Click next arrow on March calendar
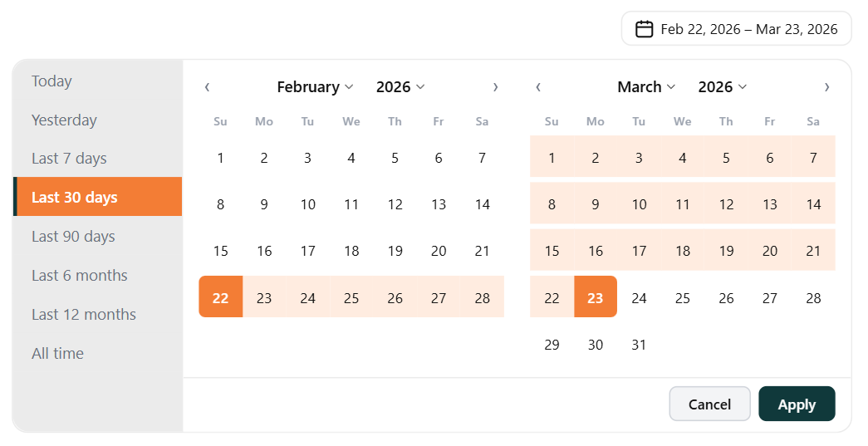Image resolution: width=868 pixels, height=446 pixels. pyautogui.click(x=826, y=87)
